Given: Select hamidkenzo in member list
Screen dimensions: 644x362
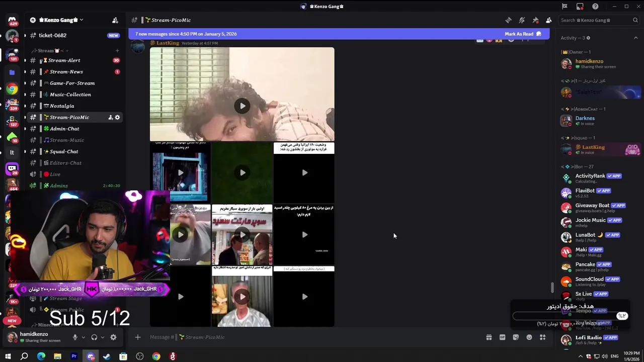Looking at the screenshot, I should [x=601, y=64].
